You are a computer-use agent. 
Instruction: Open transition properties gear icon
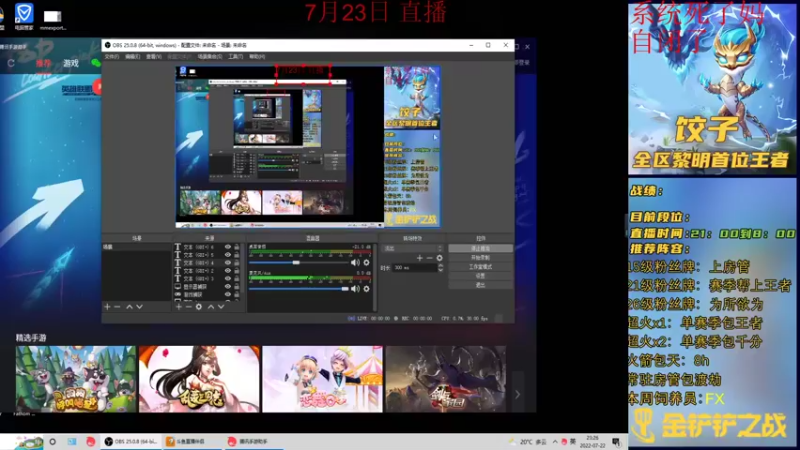439,258
